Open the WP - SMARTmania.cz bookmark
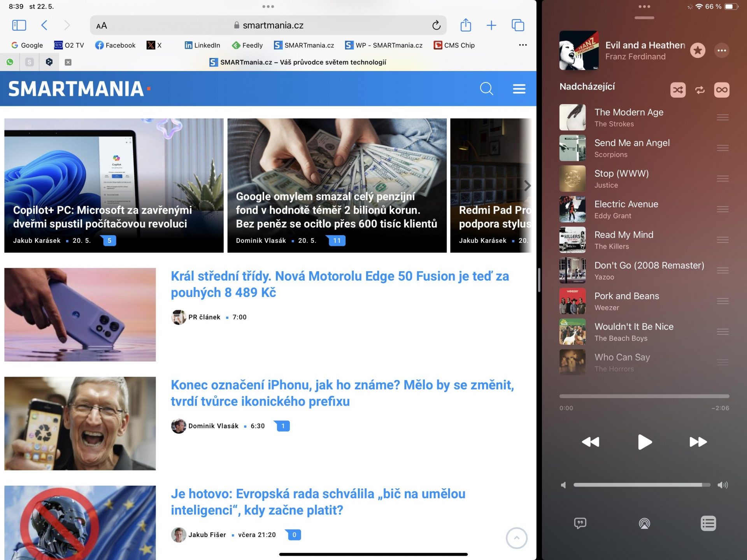 point(384,45)
